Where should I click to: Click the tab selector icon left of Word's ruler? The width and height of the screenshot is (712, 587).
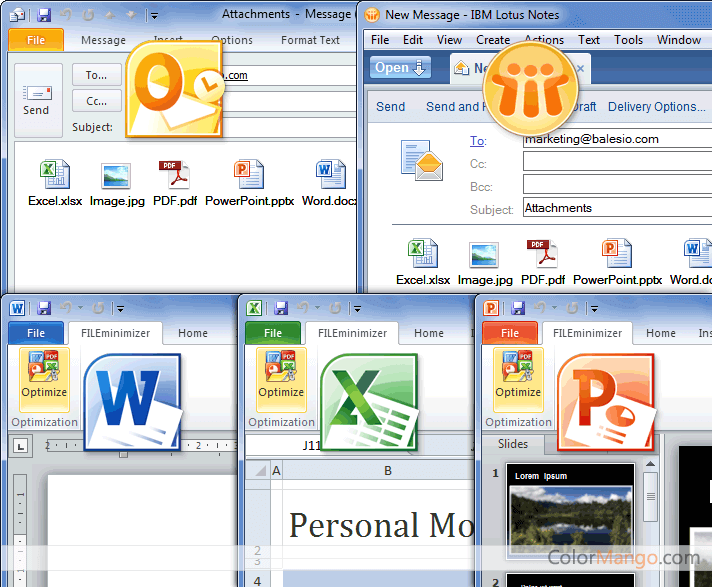20,445
